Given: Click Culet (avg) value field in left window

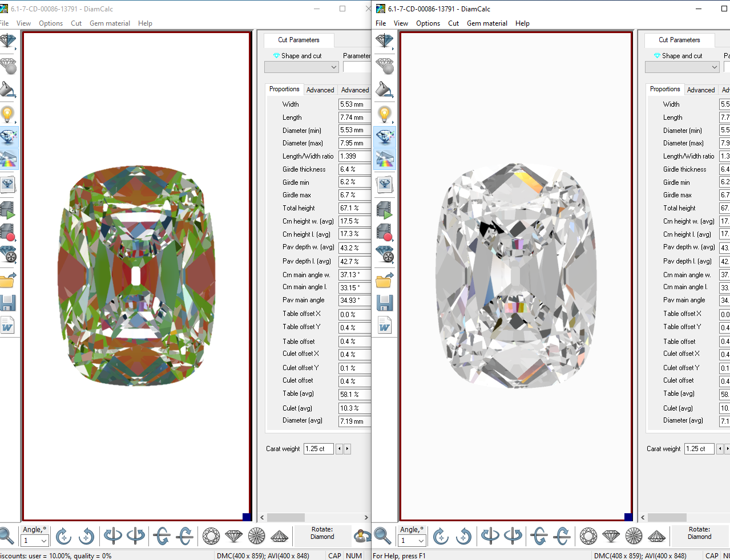Looking at the screenshot, I should click(x=354, y=408).
